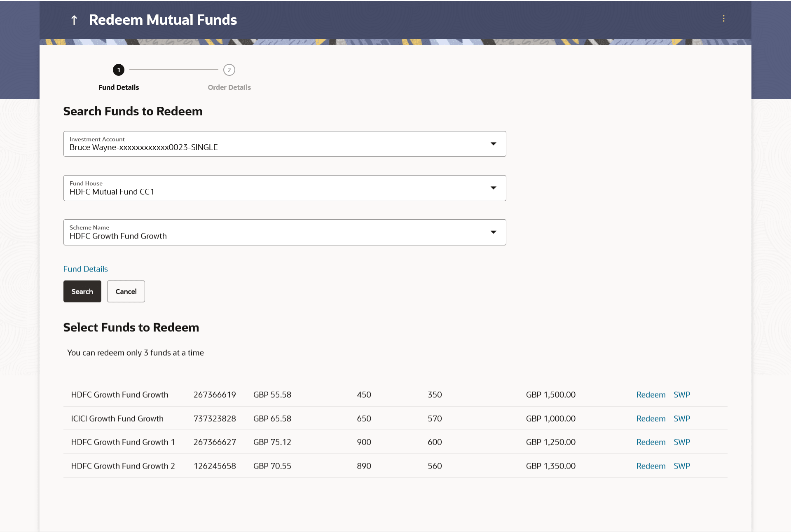791x532 pixels.
Task: Click SWP for ICICI Growth Fund Growth
Action: point(681,419)
